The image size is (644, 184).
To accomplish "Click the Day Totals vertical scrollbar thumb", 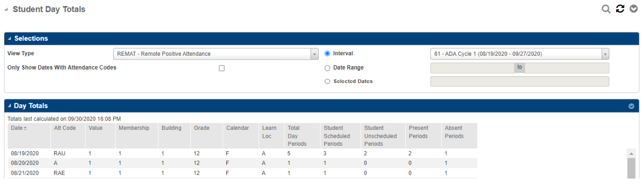I will (x=632, y=168).
